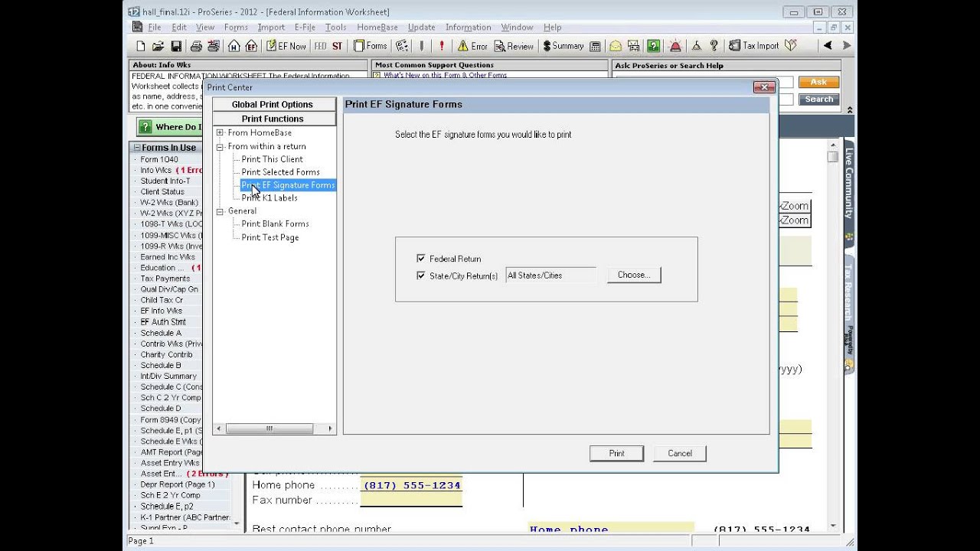Select Print Blank Forms in tree

(275, 223)
